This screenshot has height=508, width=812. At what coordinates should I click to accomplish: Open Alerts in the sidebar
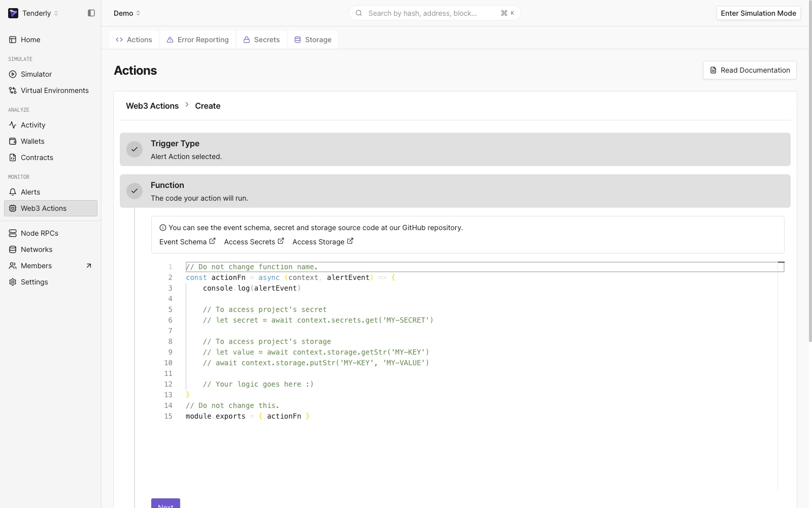(x=50, y=192)
